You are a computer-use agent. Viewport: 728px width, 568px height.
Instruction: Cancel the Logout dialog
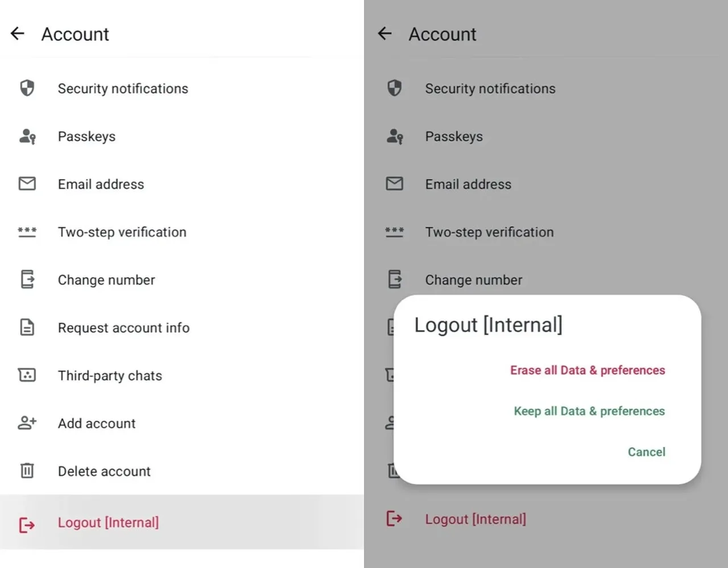pos(646,452)
